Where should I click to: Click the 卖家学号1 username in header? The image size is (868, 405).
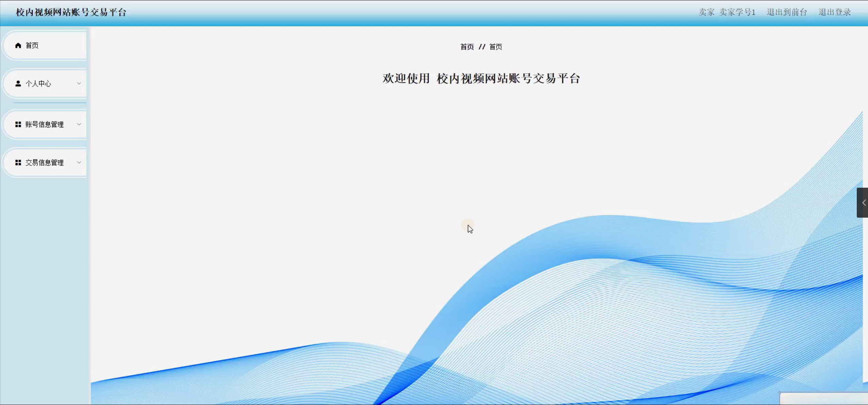click(x=737, y=12)
